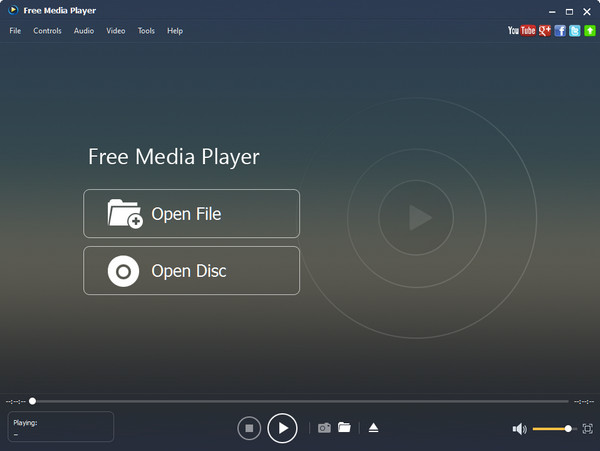Image resolution: width=600 pixels, height=451 pixels.
Task: Click the green upgrade arrow icon
Action: [x=589, y=31]
